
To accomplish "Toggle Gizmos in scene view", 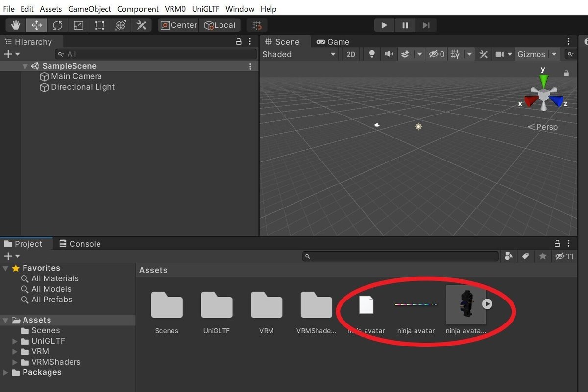I will (531, 54).
